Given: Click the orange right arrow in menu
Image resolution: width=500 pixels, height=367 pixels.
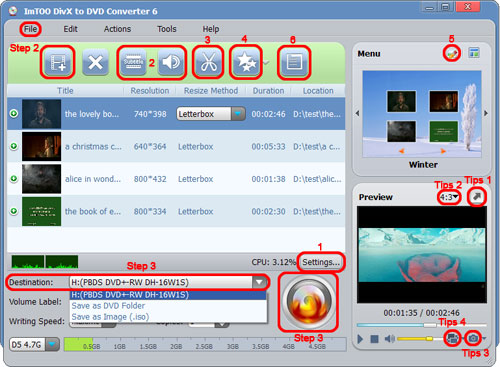Looking at the screenshot, I should coord(443,151).
